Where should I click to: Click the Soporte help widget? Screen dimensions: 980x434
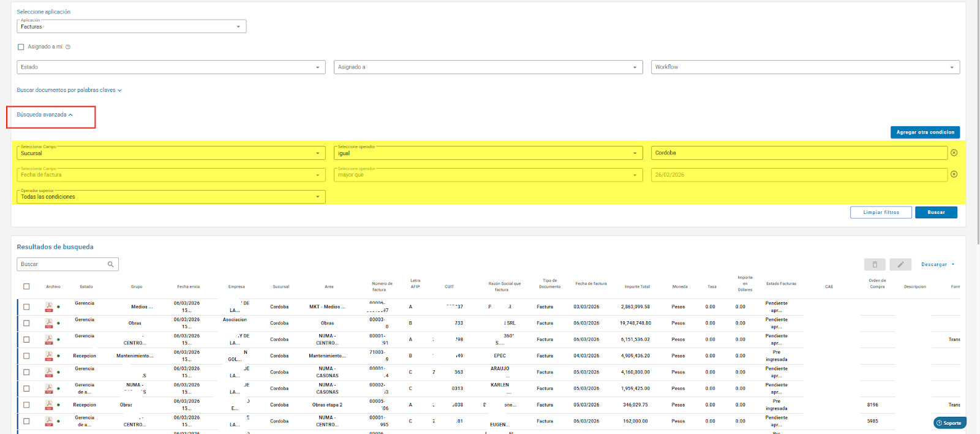coord(949,423)
